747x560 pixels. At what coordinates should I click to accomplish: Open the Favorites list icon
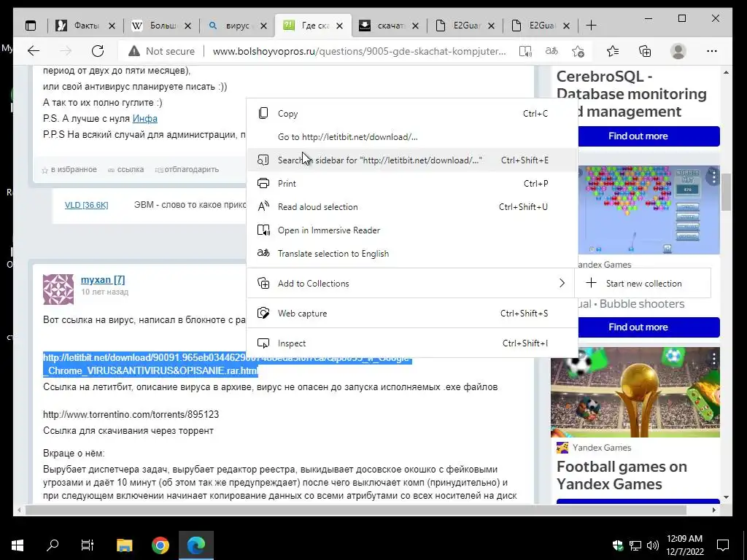coord(613,51)
